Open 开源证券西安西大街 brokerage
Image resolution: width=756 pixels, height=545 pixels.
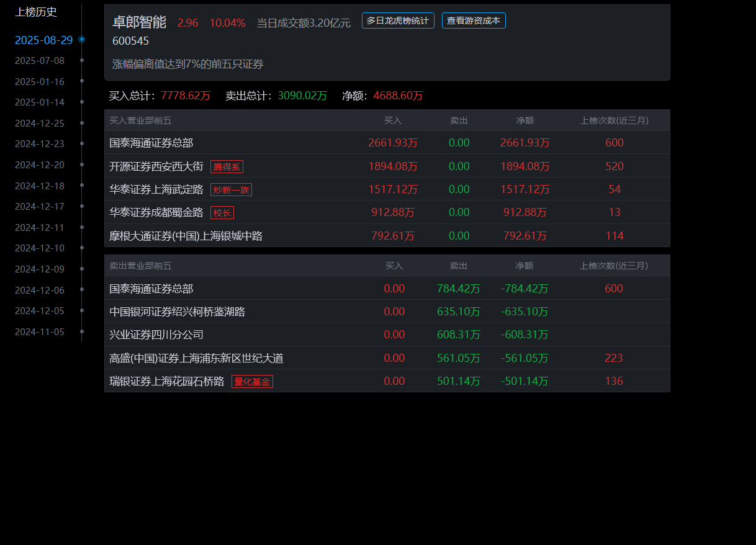pyautogui.click(x=156, y=166)
